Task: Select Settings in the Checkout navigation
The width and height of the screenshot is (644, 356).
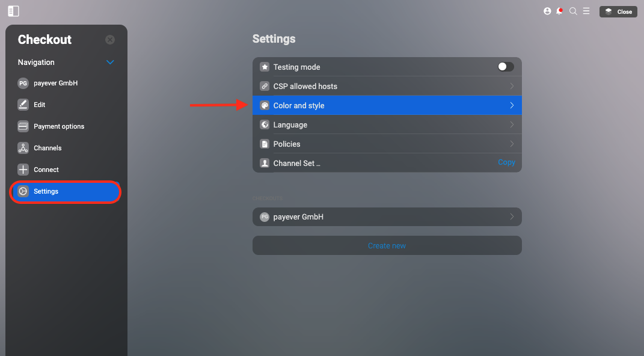Action: coord(66,191)
